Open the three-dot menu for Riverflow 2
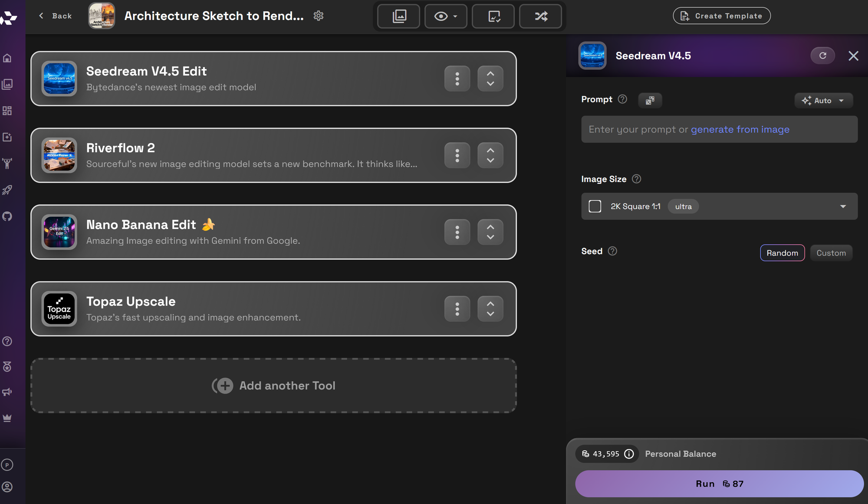Screen dimensions: 868x504 click(457, 155)
